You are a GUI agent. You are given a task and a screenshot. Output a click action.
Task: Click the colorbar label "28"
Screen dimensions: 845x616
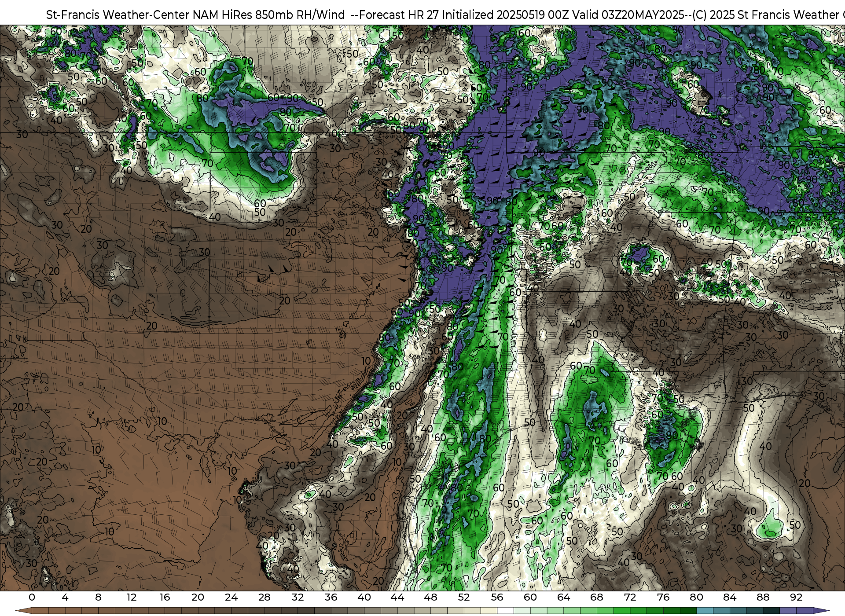coord(265,597)
